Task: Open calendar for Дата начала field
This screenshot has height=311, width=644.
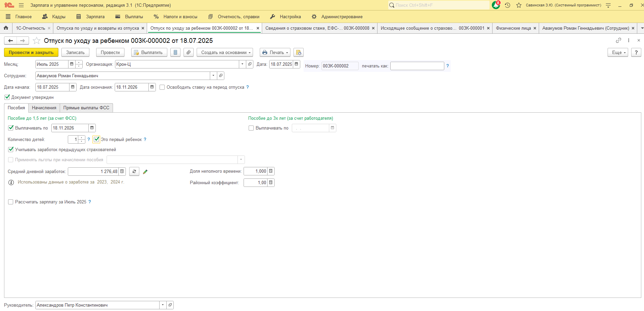Action: [73, 87]
